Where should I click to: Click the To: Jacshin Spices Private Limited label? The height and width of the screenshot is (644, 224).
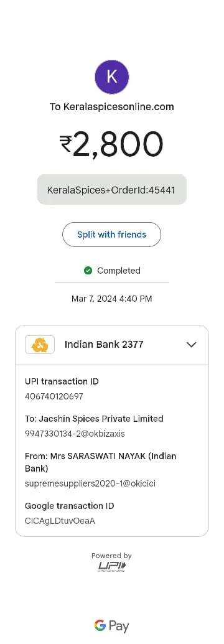point(94,419)
